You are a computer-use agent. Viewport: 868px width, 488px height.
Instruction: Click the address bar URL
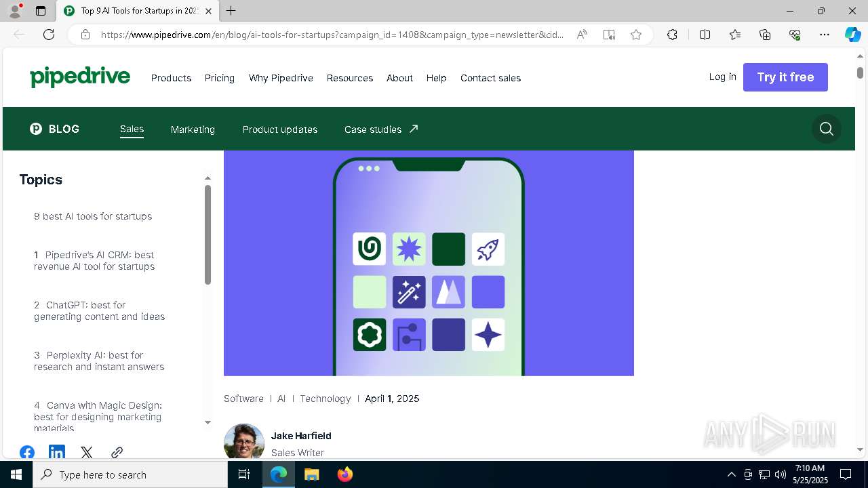[332, 35]
